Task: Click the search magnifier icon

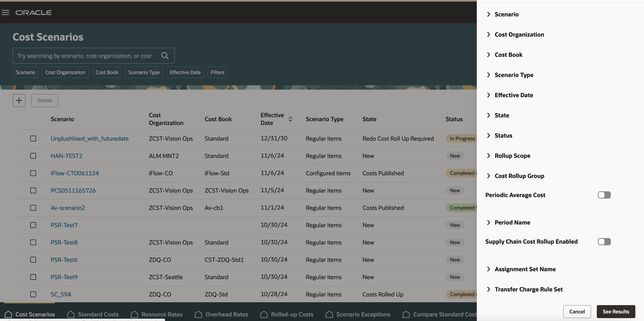Action: click(x=165, y=56)
